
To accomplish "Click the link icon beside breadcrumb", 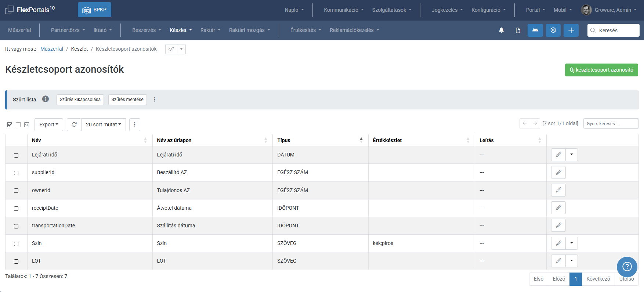I will point(171,49).
